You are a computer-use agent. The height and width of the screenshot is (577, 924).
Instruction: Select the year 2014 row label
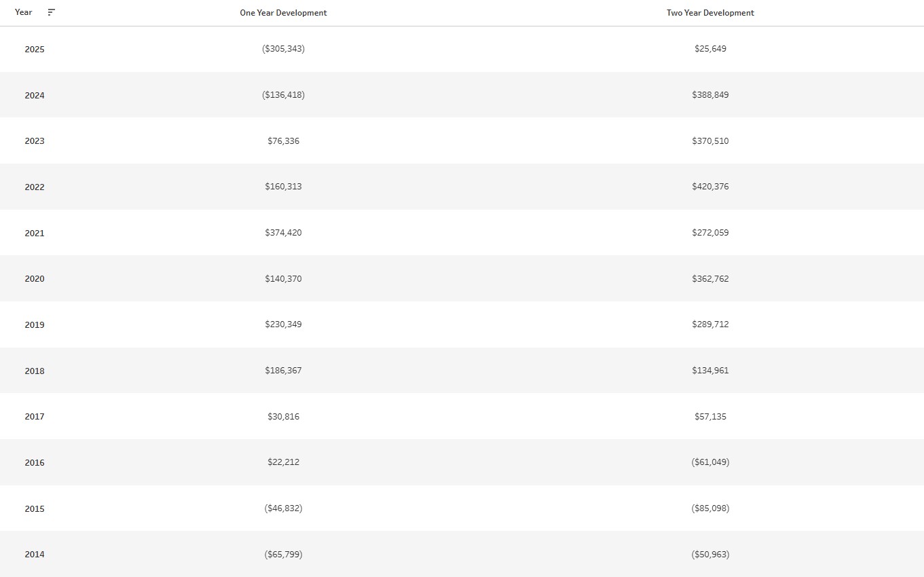35,555
